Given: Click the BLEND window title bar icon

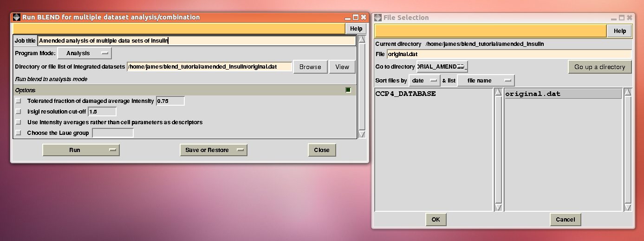Looking at the screenshot, I should tap(17, 17).
